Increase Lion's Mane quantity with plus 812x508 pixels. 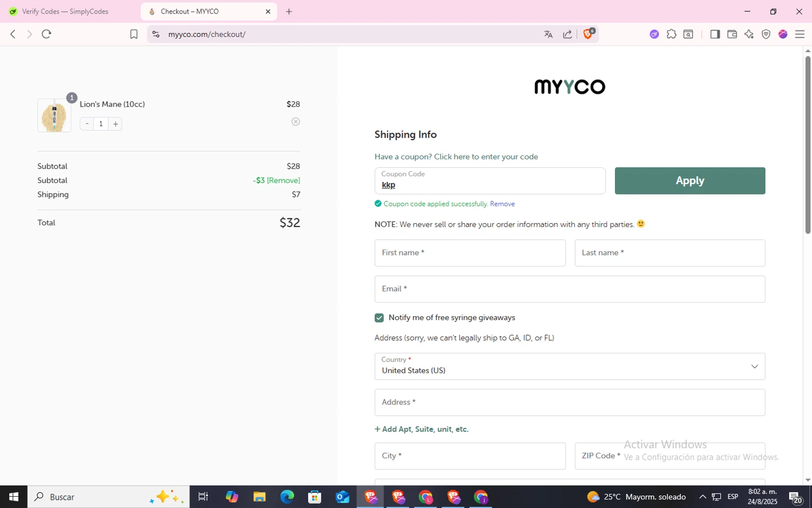tap(115, 124)
